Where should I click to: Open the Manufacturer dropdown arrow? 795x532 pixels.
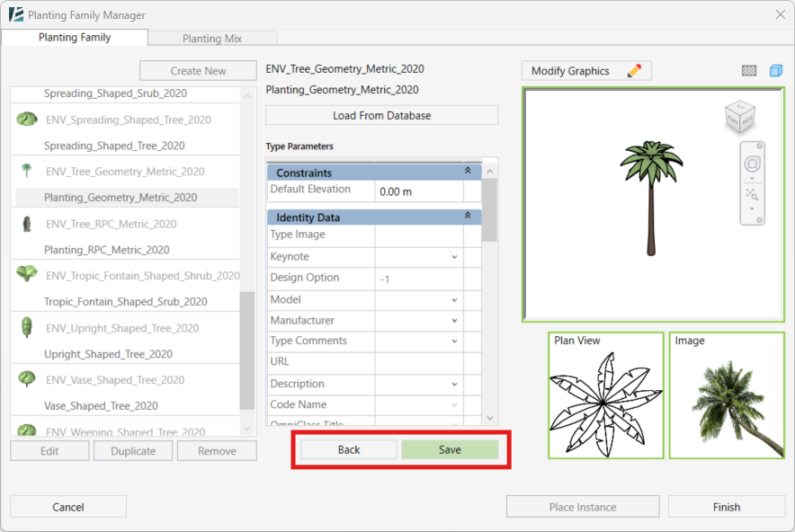pyautogui.click(x=454, y=321)
